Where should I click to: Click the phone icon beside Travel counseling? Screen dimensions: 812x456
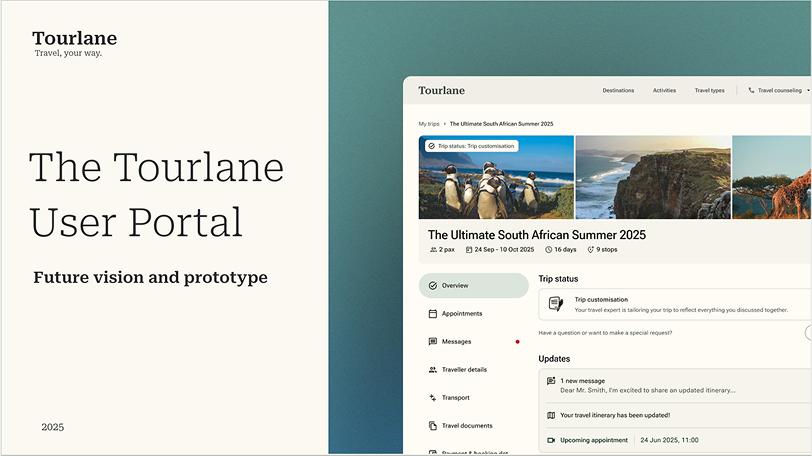point(750,90)
